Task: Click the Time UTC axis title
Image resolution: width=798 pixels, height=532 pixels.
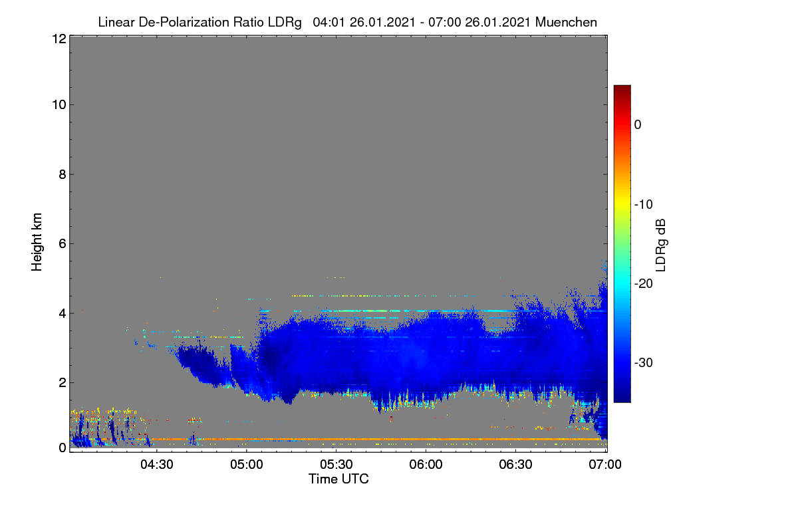Action: click(x=338, y=479)
